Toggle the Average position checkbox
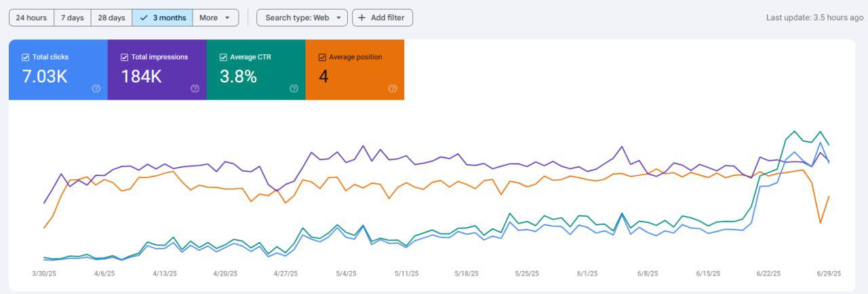The image size is (868, 294). (322, 58)
